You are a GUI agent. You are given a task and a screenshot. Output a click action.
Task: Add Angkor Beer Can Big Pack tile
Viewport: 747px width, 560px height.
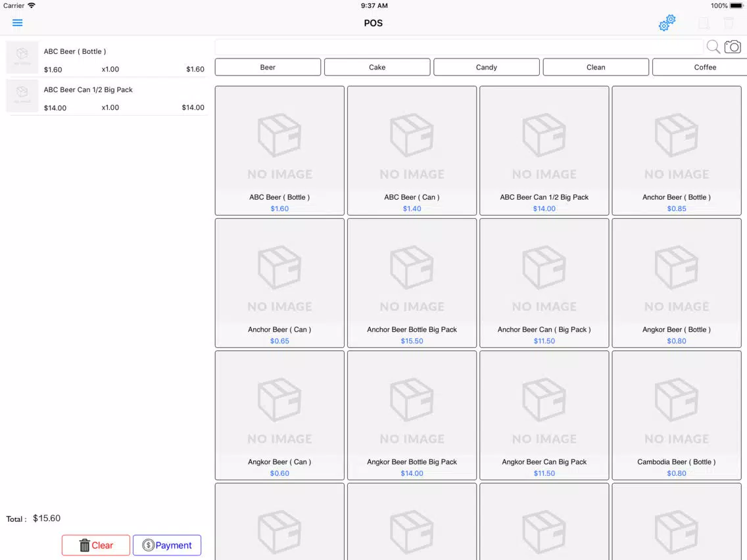pos(544,415)
